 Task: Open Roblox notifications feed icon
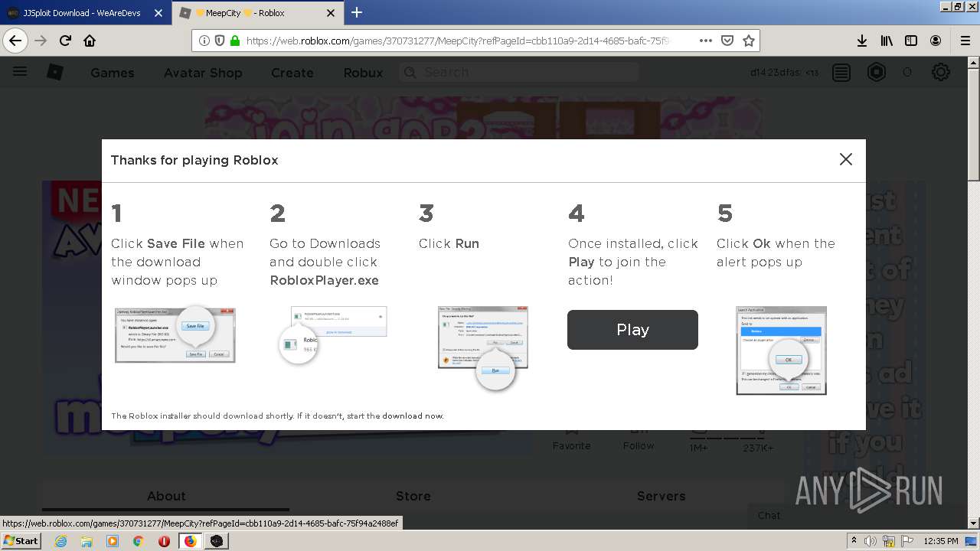pyautogui.click(x=841, y=72)
